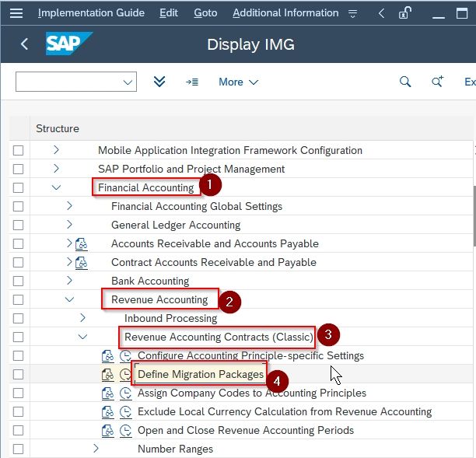Image resolution: width=476 pixels, height=458 pixels.
Task: Select Configure Accounting Principle-specific Settings activity
Action: (x=250, y=356)
